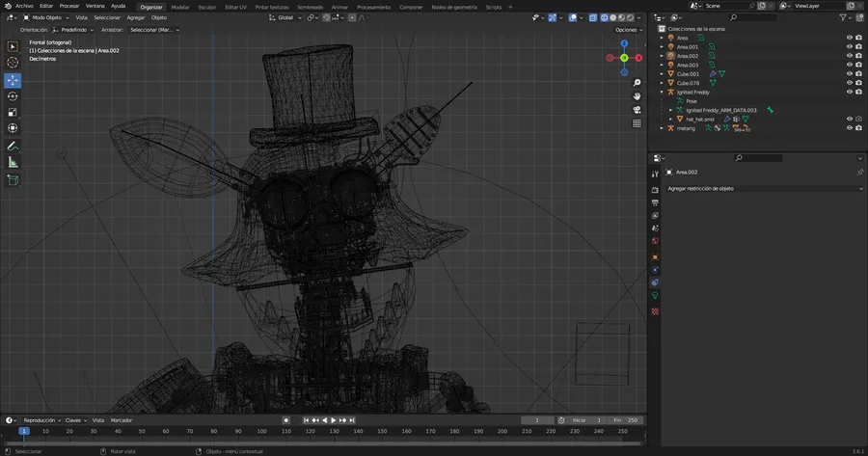Open Agregar restricción de objeto dropdown
The height and width of the screenshot is (456, 868).
click(765, 189)
